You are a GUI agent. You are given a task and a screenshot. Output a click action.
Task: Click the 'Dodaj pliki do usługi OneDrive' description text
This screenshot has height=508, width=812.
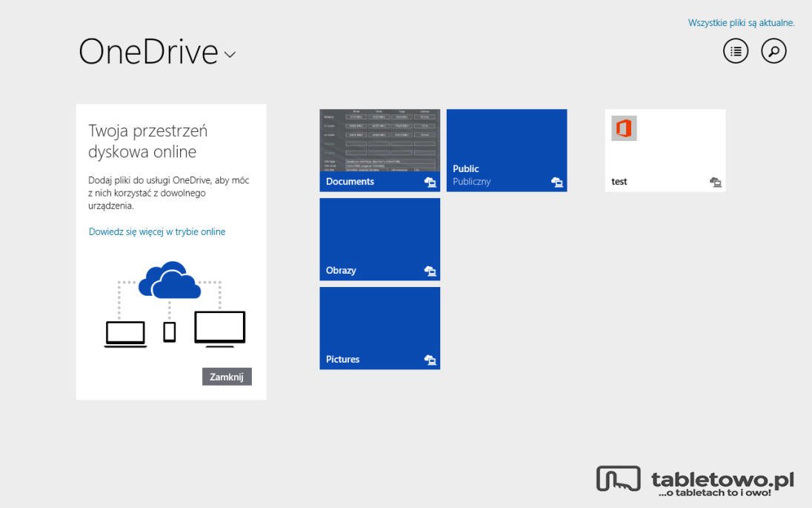[x=169, y=193]
